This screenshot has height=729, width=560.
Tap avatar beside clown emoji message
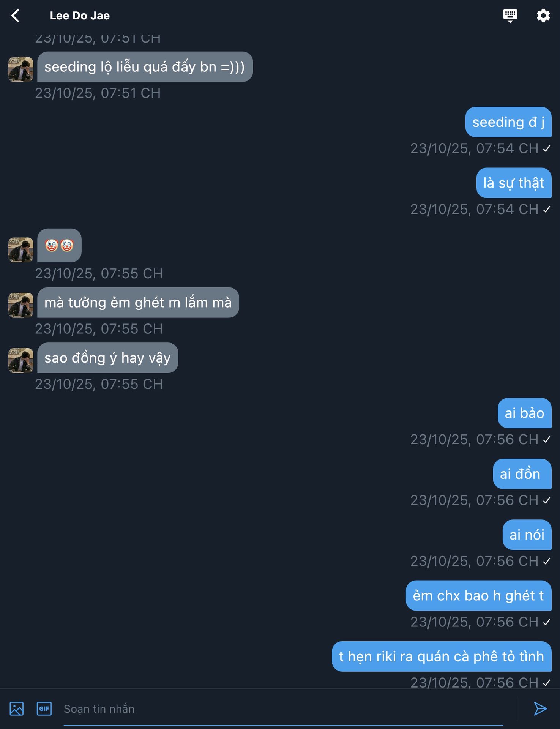pos(21,249)
